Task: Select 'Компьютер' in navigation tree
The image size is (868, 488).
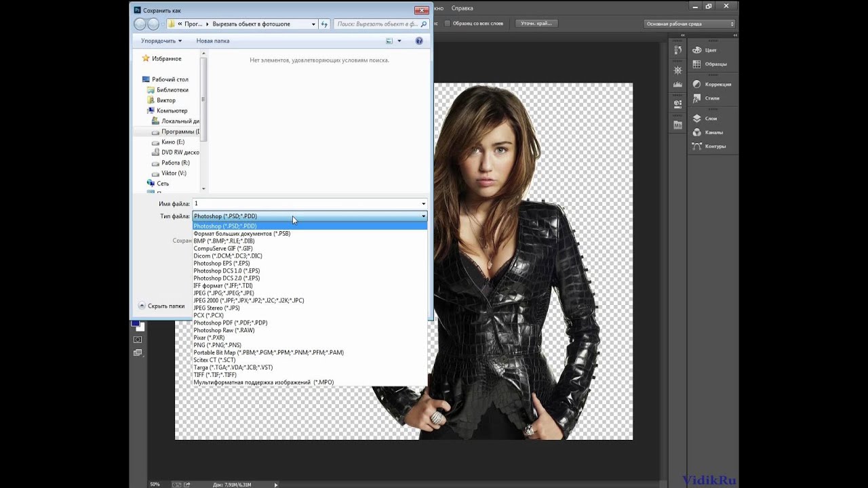Action: (x=172, y=110)
